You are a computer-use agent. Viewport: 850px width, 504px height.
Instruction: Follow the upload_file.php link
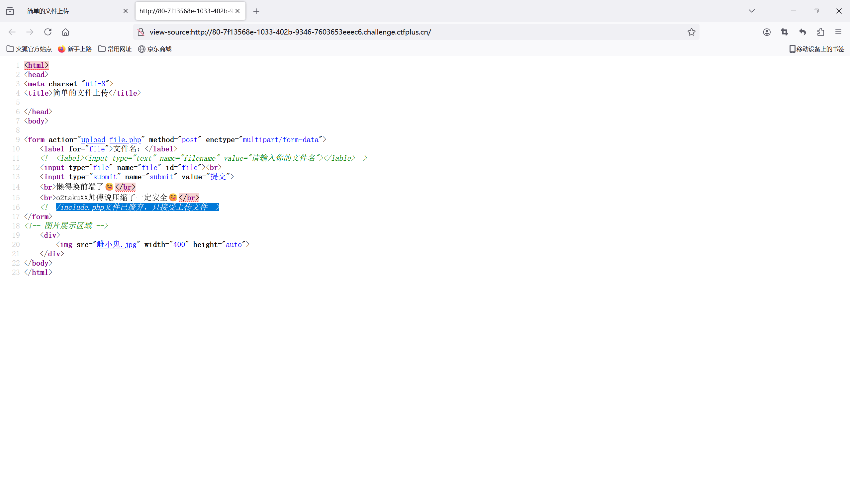pyautogui.click(x=111, y=139)
